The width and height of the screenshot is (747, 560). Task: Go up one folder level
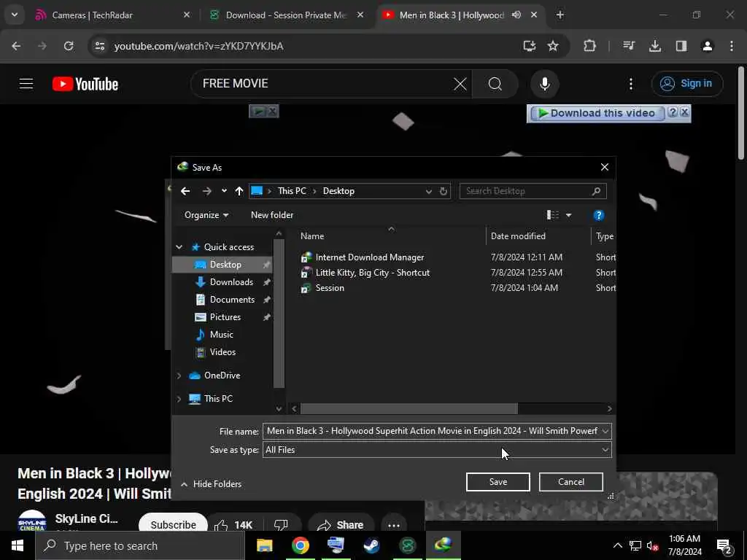coord(239,192)
